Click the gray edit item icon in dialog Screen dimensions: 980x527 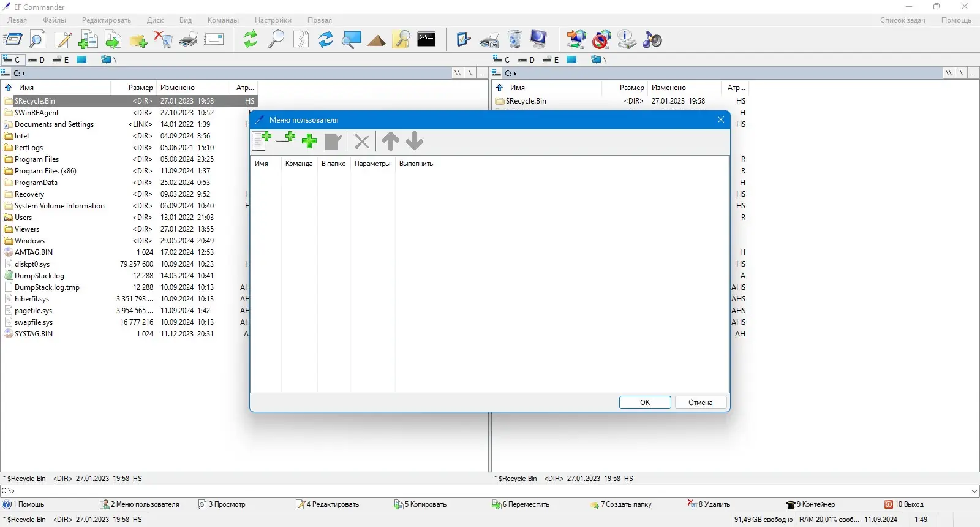click(333, 142)
